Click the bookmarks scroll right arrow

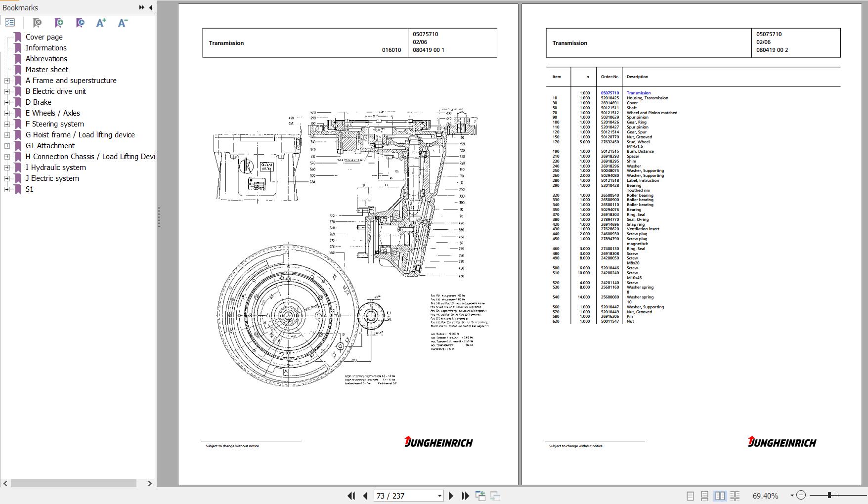click(150, 483)
